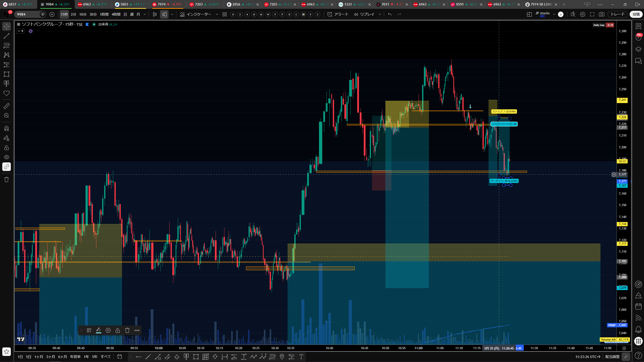The width and height of the screenshot is (644, 362).
Task: Take a chart snapshot with camera icon
Action: click(601, 14)
